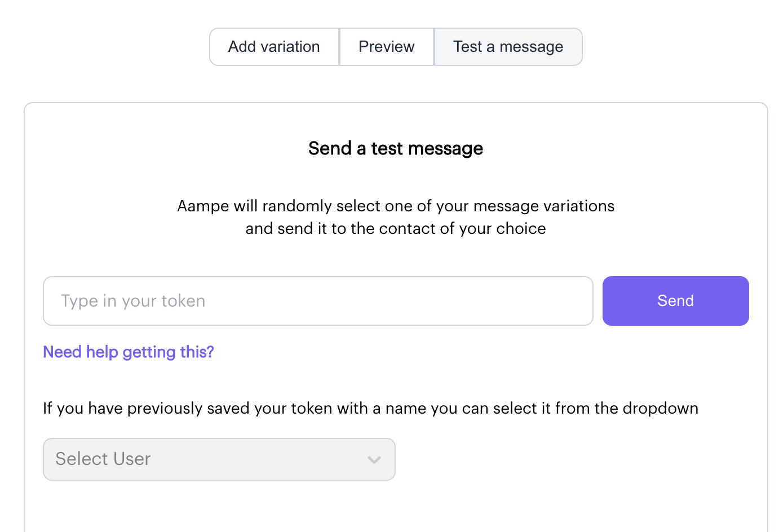The height and width of the screenshot is (532, 779).
Task: Click the Add variation label text
Action: (274, 47)
